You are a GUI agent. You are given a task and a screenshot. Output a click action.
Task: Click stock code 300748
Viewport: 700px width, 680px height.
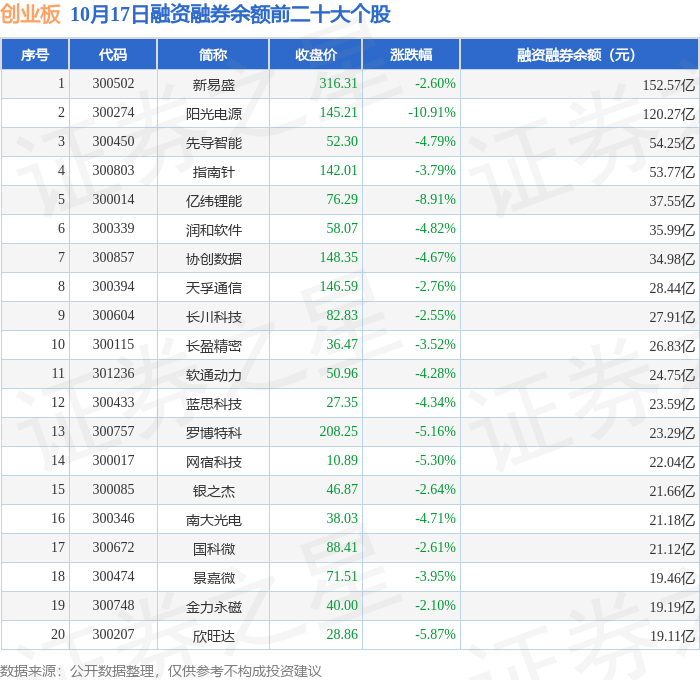click(x=113, y=606)
